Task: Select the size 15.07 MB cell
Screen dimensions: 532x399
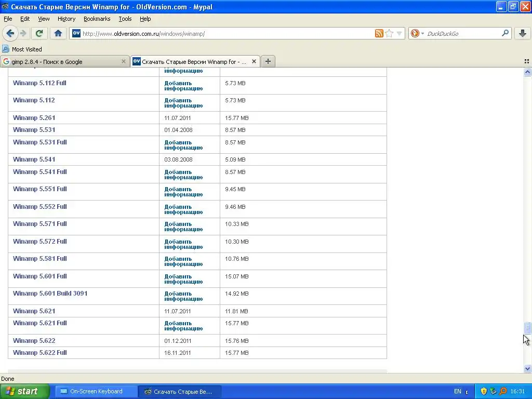Action: pos(237,276)
